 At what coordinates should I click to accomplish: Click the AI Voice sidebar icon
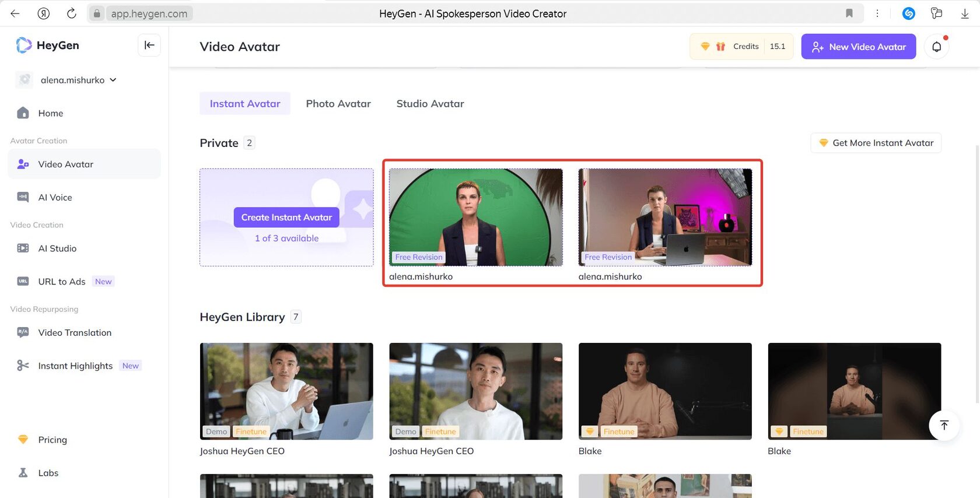[x=23, y=197]
